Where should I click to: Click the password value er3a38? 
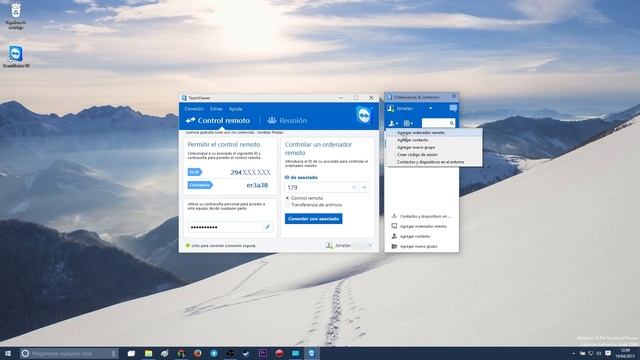(257, 185)
